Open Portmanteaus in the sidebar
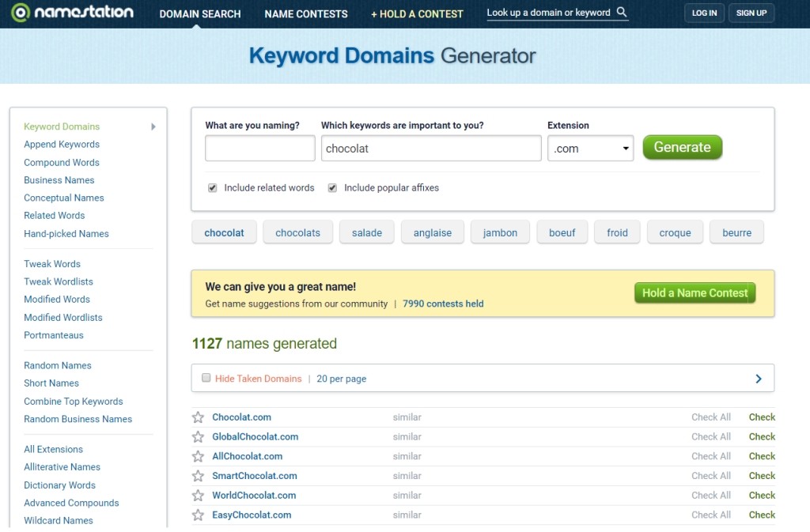810x532 pixels. (54, 335)
